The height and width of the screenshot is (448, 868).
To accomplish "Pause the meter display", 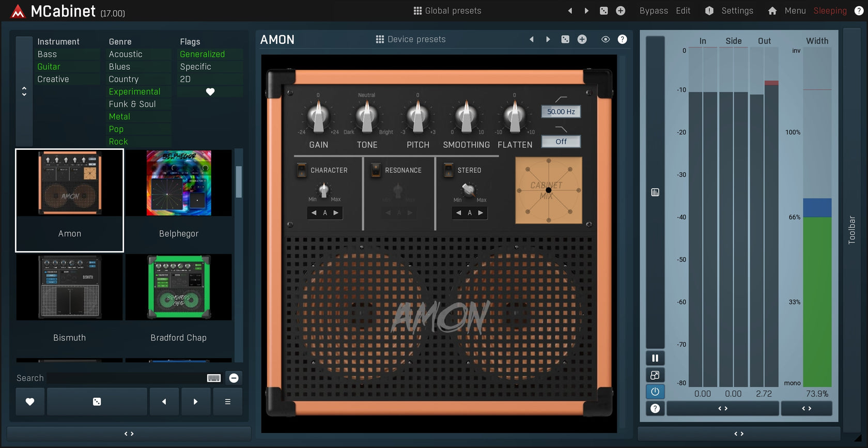I will 655,358.
